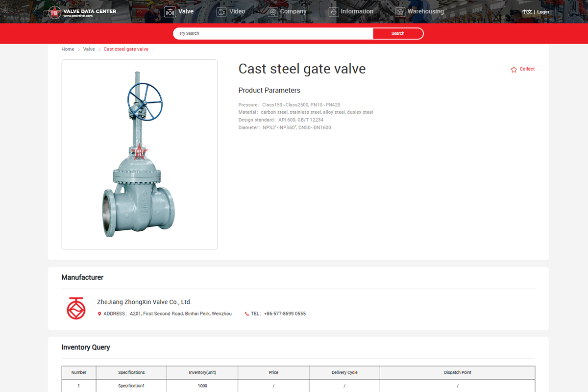Image resolution: width=588 pixels, height=392 pixels.
Task: Open the Warehousing menu tab
Action: 425,11
